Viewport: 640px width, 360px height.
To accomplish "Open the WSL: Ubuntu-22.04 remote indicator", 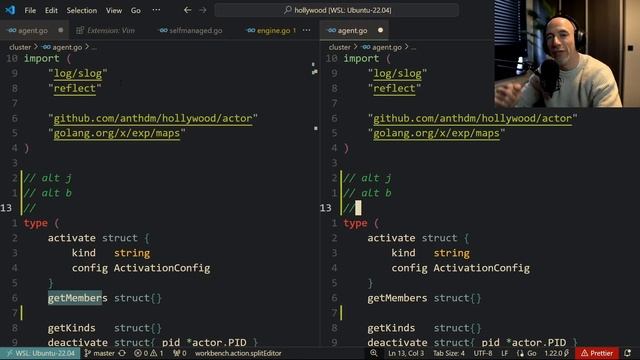I will click(x=41, y=353).
